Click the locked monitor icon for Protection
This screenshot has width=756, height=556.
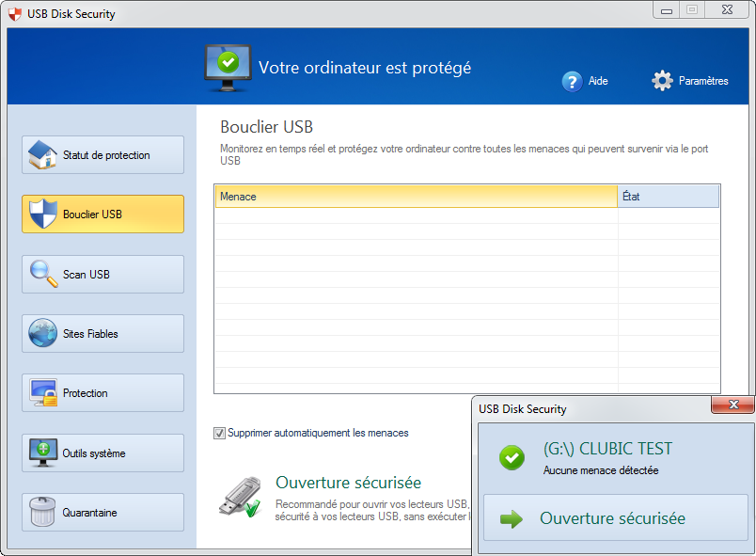pos(43,392)
